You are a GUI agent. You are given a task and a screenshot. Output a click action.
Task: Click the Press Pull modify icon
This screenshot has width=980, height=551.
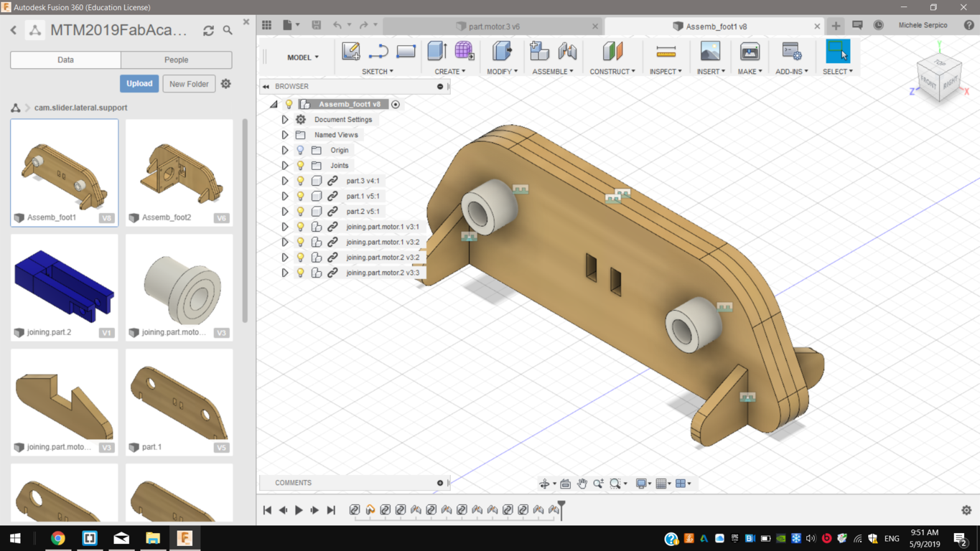[502, 51]
